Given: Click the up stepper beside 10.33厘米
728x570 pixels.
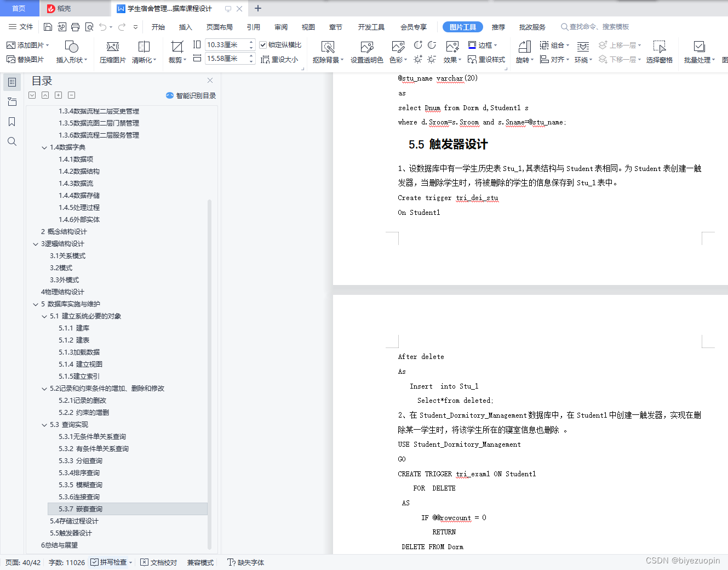Looking at the screenshot, I should [251, 42].
